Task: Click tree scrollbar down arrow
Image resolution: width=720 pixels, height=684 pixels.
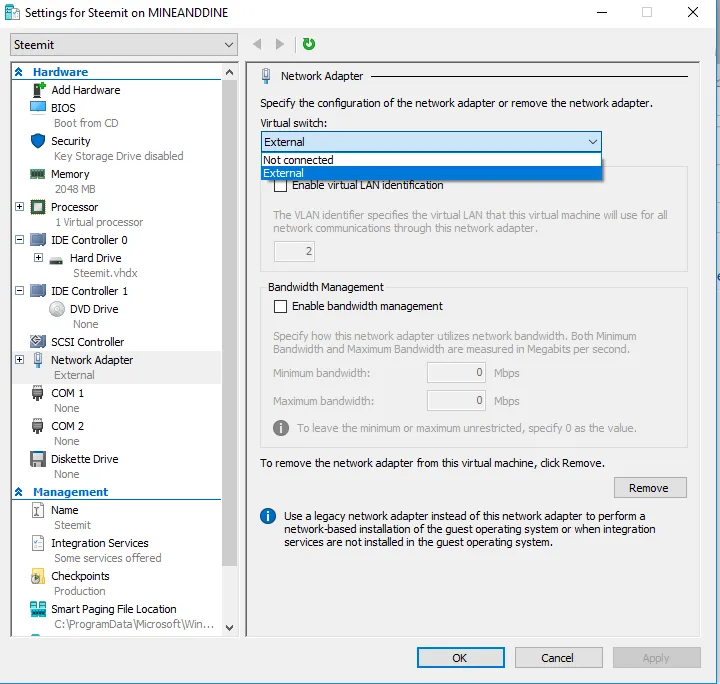Action: pos(230,627)
